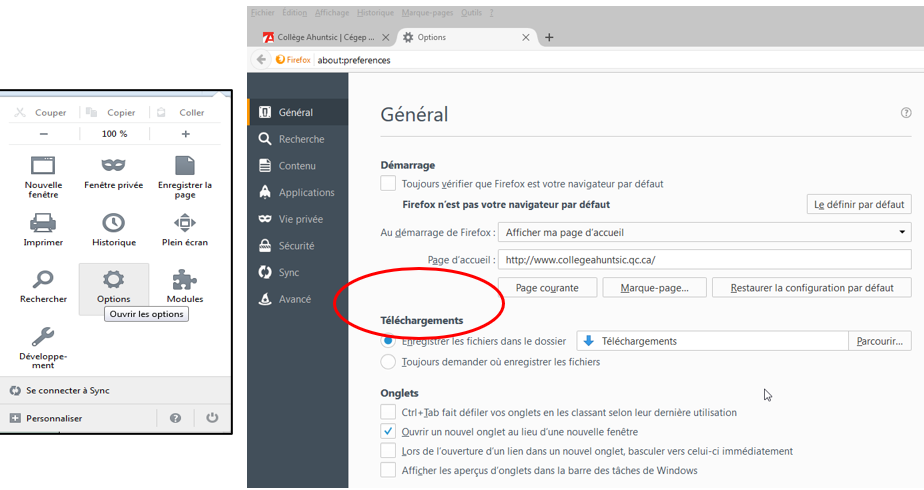Open the Historique menu in menu bar
924x490 pixels.
[376, 13]
